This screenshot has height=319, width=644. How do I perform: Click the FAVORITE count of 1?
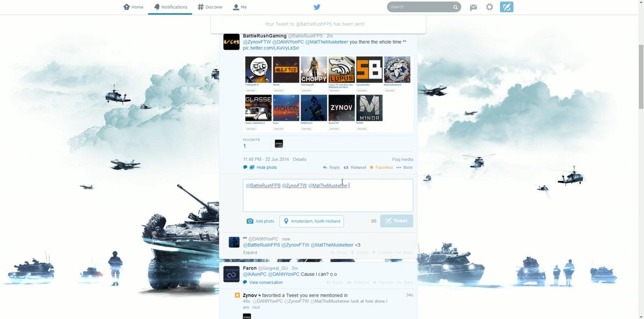(245, 146)
